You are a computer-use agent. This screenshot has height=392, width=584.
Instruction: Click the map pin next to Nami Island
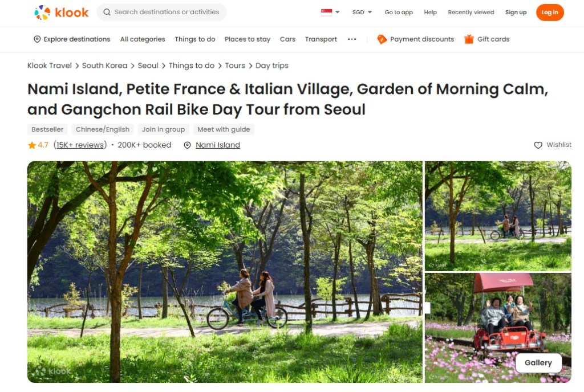pyautogui.click(x=187, y=145)
